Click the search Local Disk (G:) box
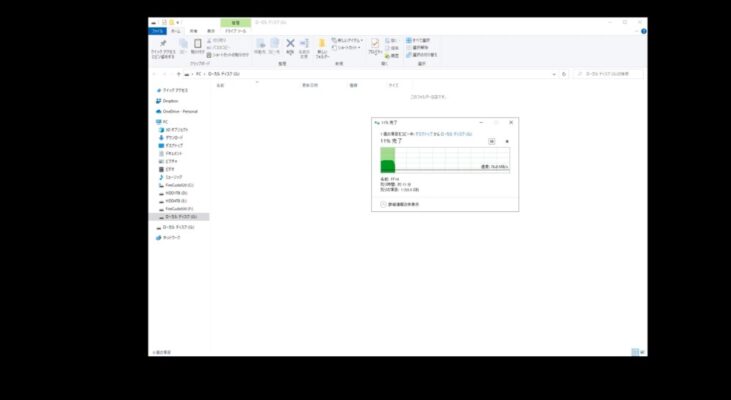 tap(607, 74)
